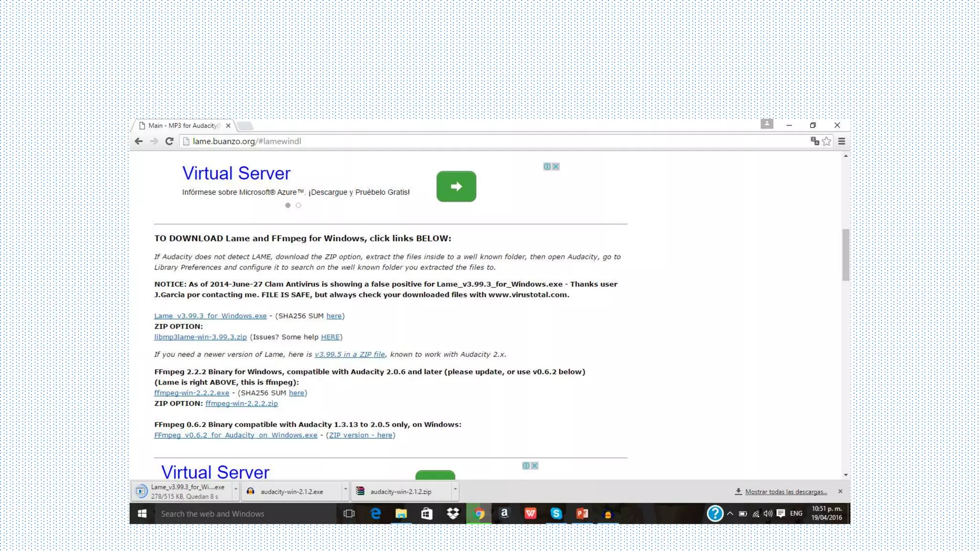Select the Main - MP3 for Audacity tab
Viewport: 980px width, 551px height.
tap(184, 125)
